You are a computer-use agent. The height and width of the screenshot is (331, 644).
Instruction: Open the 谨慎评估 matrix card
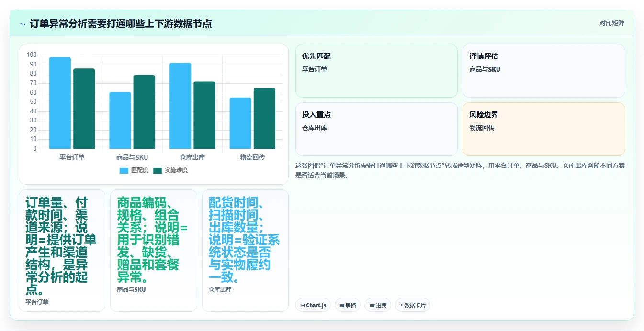coord(544,71)
